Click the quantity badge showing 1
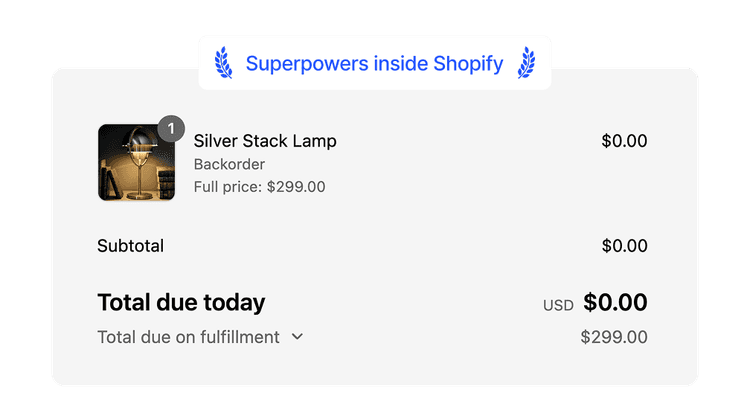Image resolution: width=750 pixels, height=419 pixels. (171, 129)
